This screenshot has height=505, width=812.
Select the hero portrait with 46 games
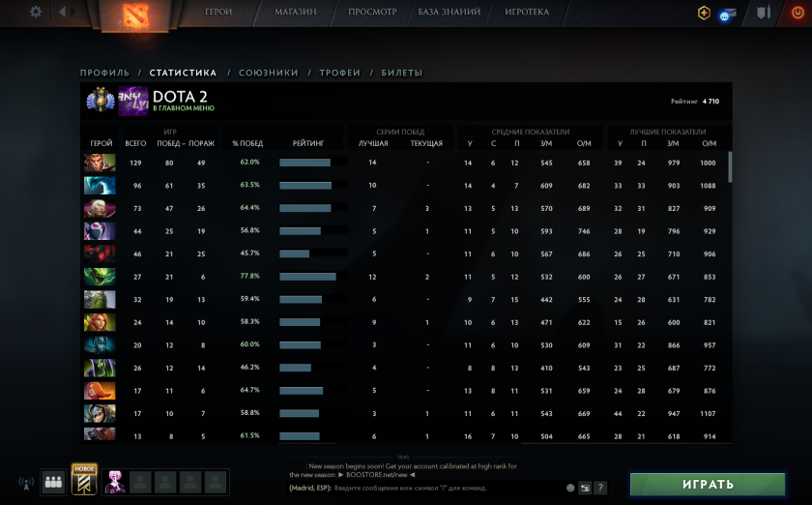coord(100,254)
